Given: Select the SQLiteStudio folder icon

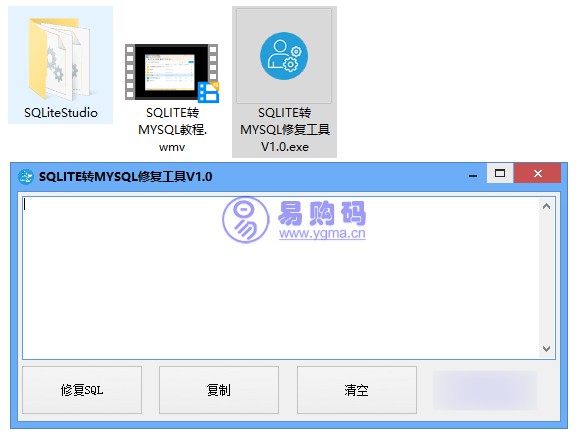Looking at the screenshot, I should click(x=60, y=59).
